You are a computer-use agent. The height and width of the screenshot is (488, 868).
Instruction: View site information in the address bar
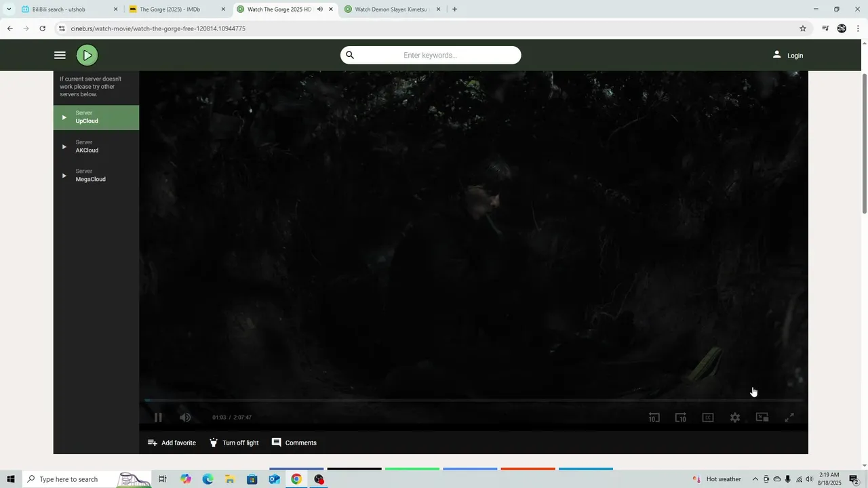click(x=62, y=28)
